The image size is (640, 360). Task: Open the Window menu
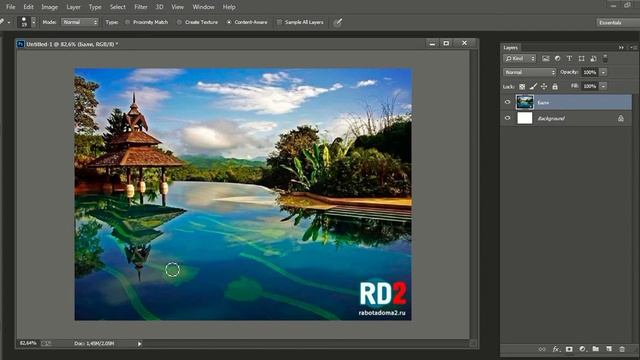coord(203,7)
